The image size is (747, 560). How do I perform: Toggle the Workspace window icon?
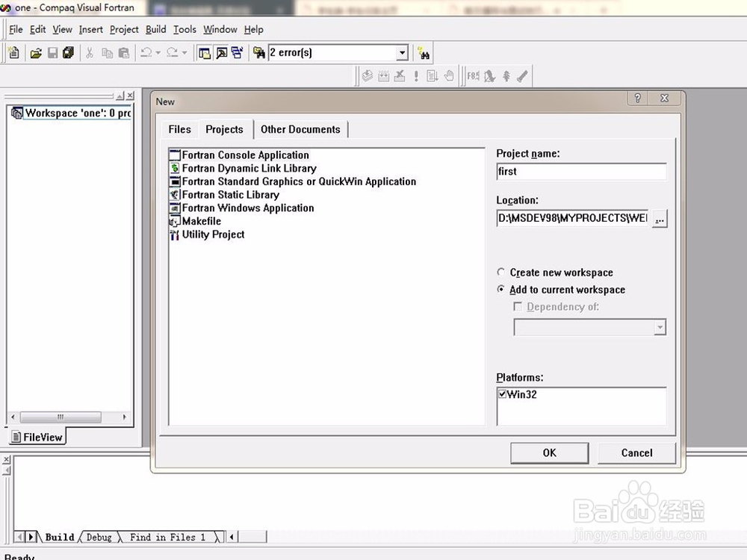click(205, 53)
